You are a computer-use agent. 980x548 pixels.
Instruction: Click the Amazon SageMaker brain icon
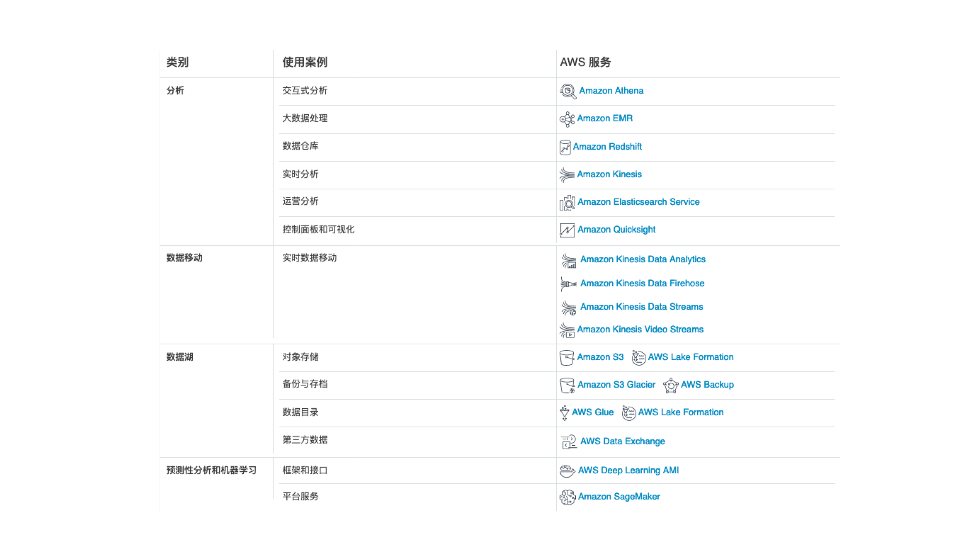pos(567,497)
